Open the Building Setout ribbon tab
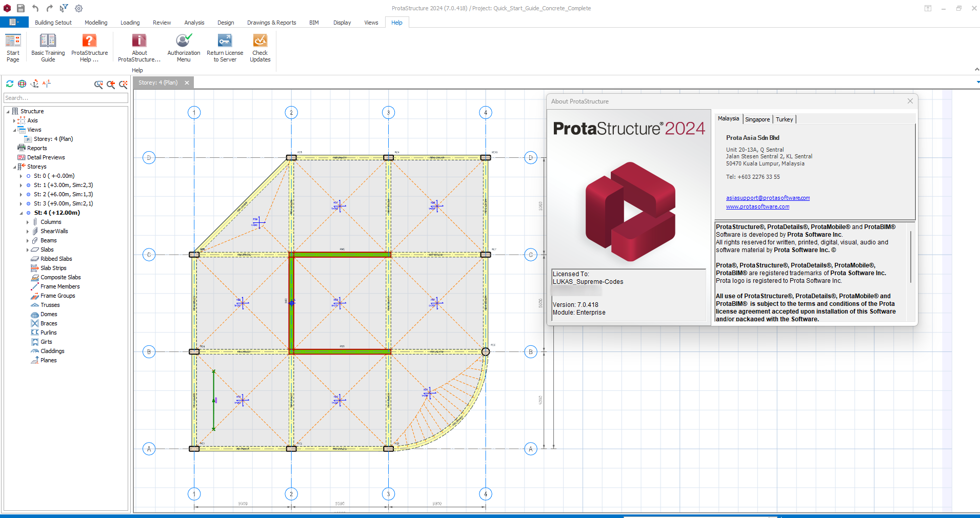 click(53, 23)
